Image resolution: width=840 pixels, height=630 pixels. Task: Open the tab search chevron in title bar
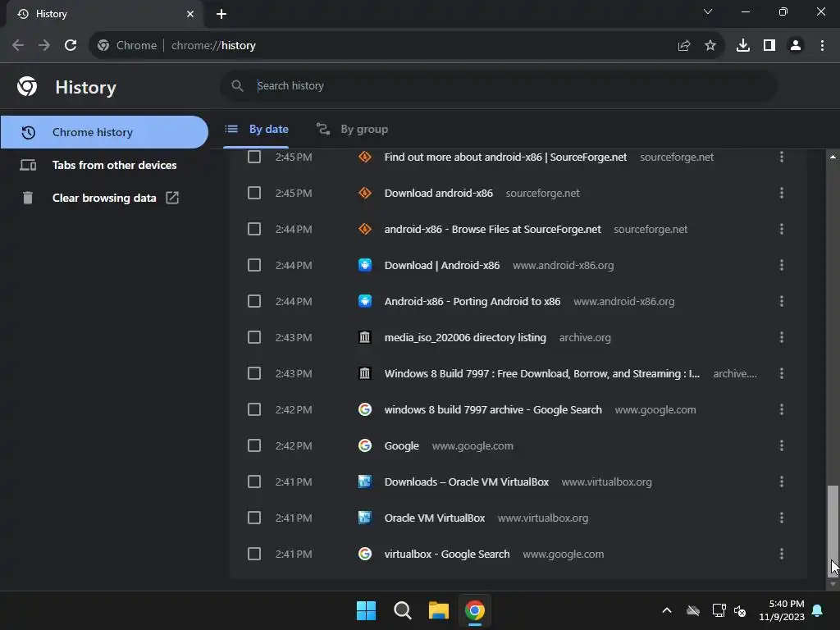tap(708, 11)
